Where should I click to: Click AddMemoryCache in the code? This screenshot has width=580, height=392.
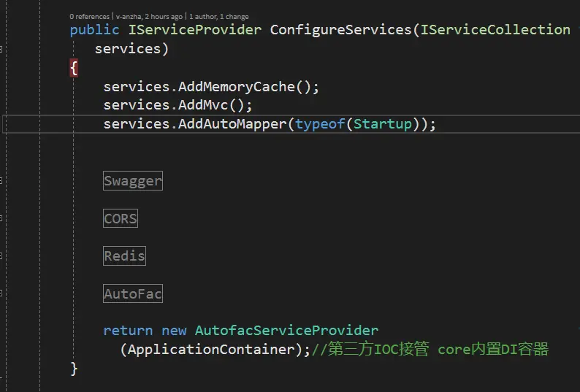pos(237,87)
